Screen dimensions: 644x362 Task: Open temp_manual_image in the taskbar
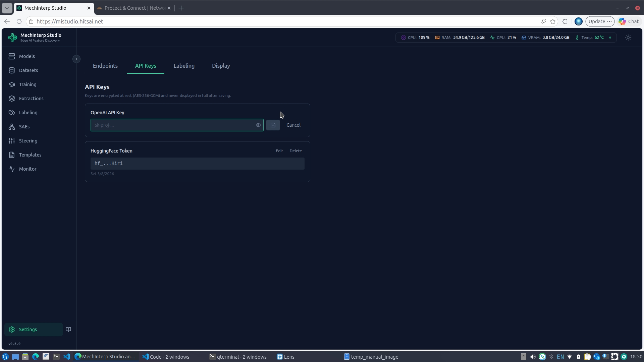(371, 357)
